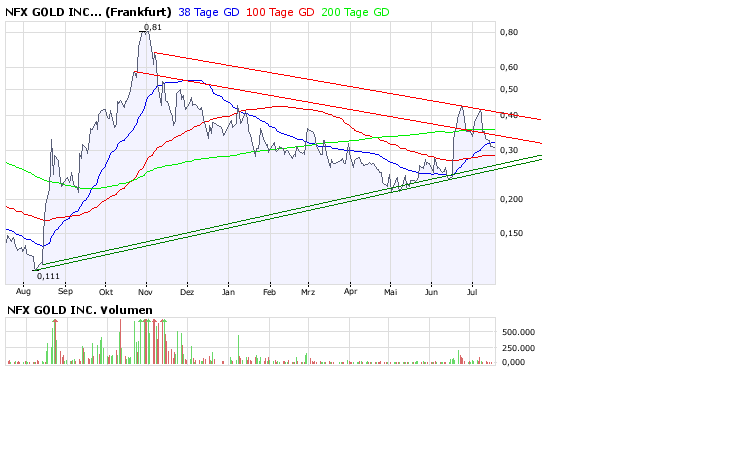Click the Aug month label
The height and width of the screenshot is (475, 738).
click(x=23, y=292)
